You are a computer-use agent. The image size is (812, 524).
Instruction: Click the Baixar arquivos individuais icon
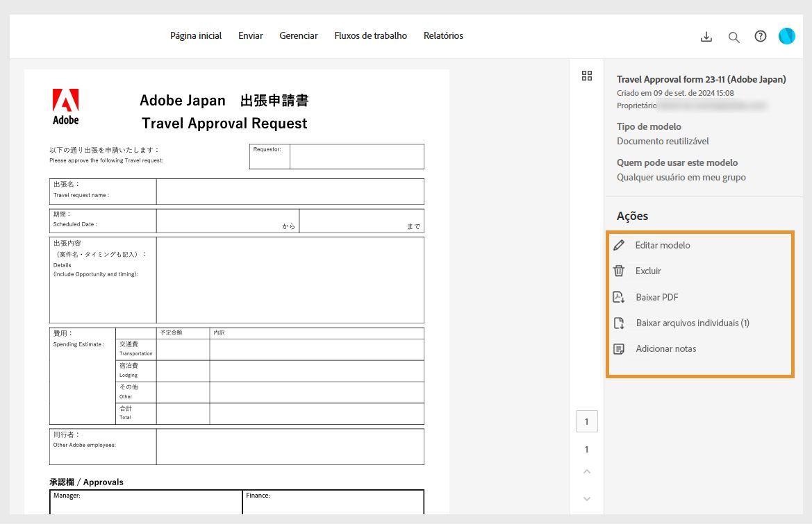click(x=619, y=322)
